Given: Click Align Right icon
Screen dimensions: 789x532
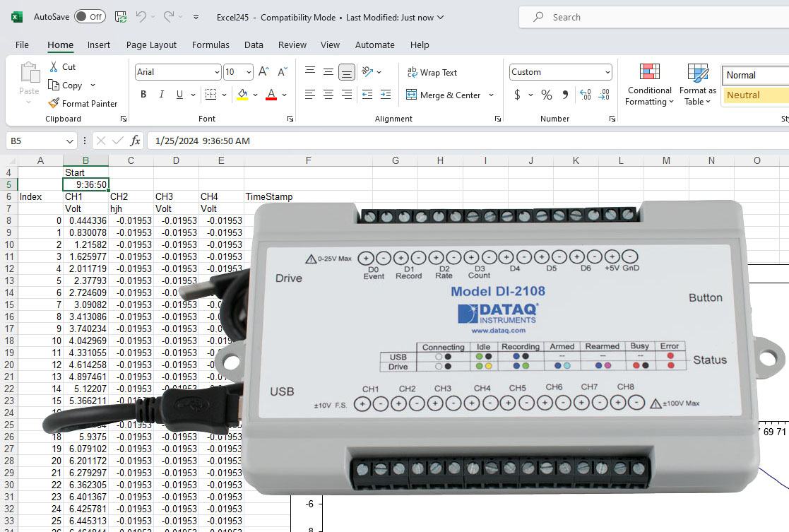Looking at the screenshot, I should (347, 94).
